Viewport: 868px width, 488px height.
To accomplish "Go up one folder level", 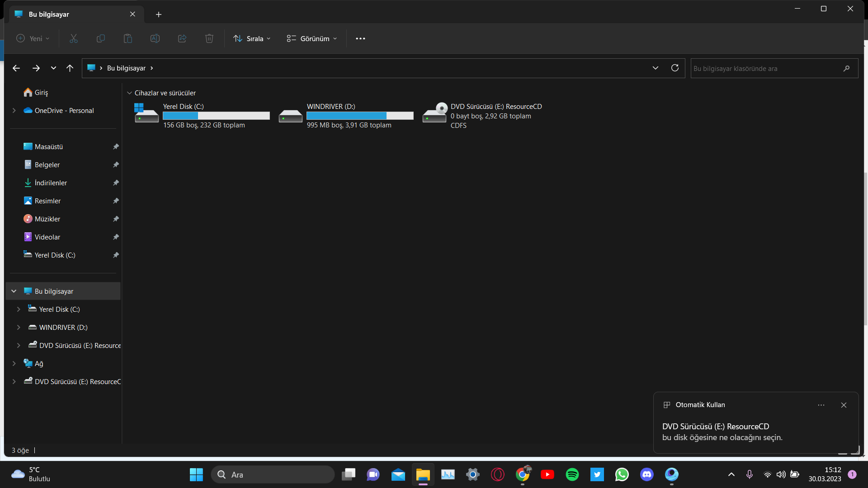I will pyautogui.click(x=70, y=68).
